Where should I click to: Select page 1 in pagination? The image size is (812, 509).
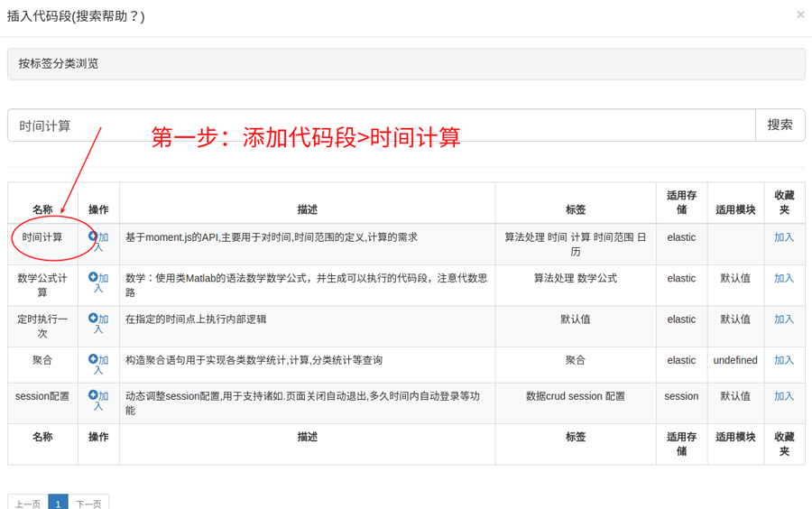tap(58, 504)
